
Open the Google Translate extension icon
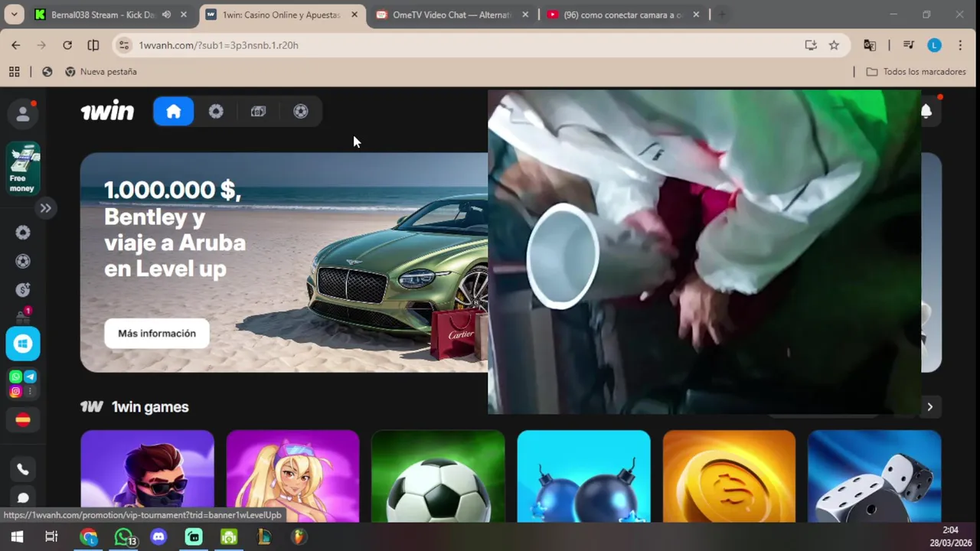pyautogui.click(x=870, y=45)
